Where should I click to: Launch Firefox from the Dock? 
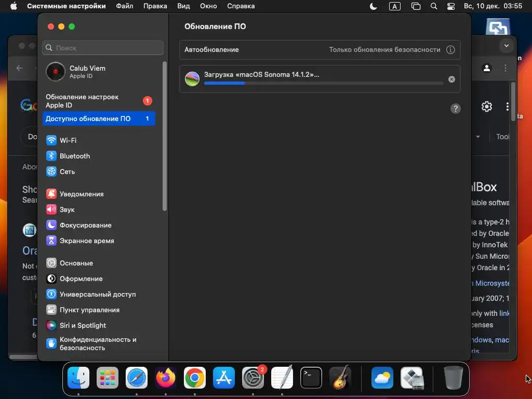tap(166, 377)
